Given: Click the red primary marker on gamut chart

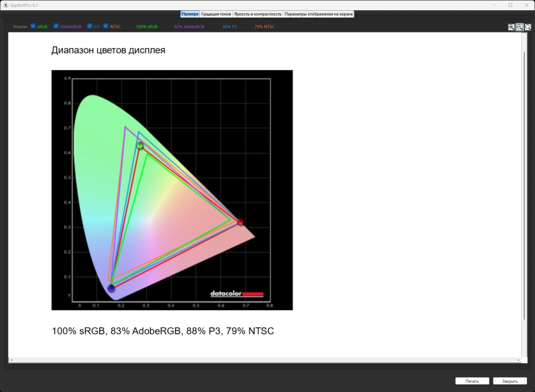Looking at the screenshot, I should [240, 222].
